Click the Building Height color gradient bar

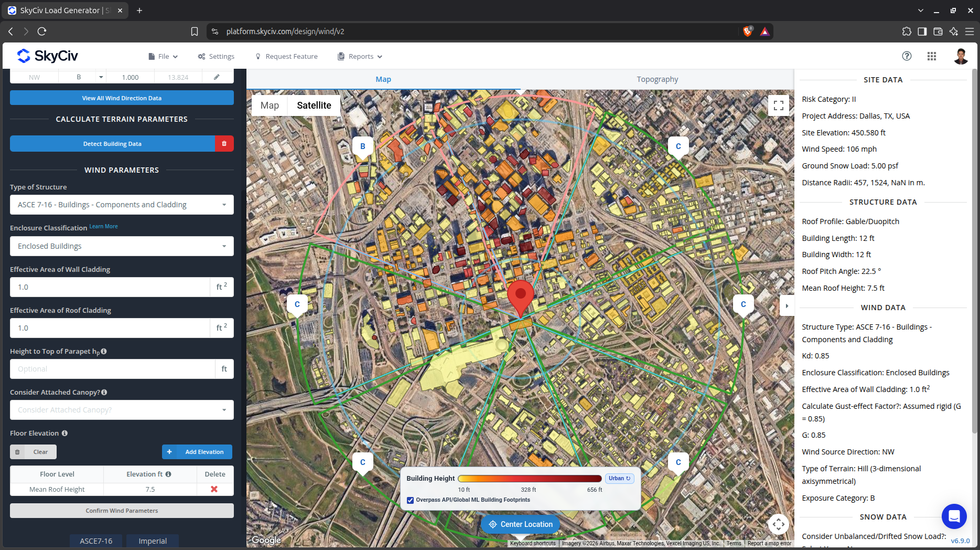click(x=530, y=479)
